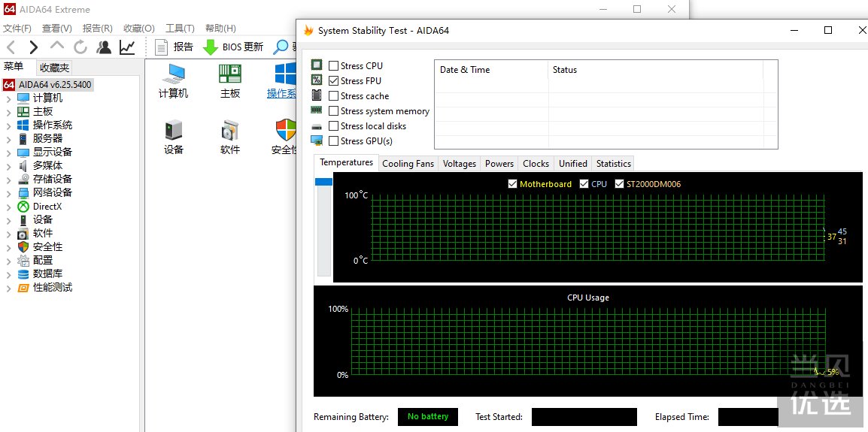
Task: Expand the 网络设备 tree node
Action: [8, 193]
